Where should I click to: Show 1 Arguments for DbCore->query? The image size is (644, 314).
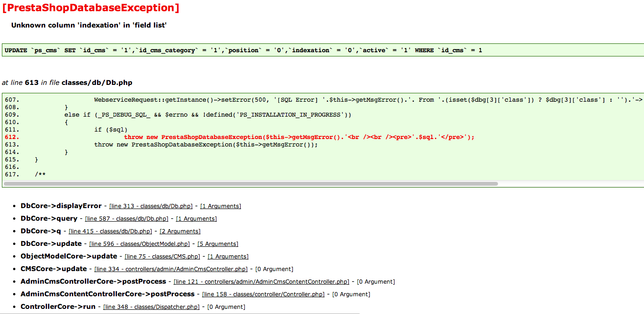tap(196, 218)
